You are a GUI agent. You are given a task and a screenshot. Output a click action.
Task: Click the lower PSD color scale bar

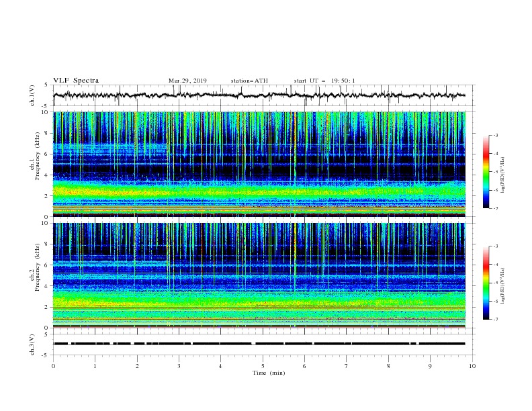(486, 283)
